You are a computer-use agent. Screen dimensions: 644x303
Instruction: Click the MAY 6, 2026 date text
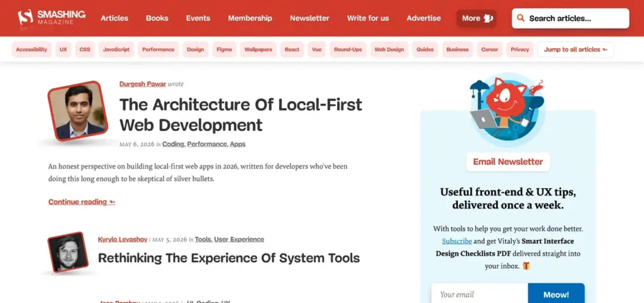pyautogui.click(x=136, y=145)
